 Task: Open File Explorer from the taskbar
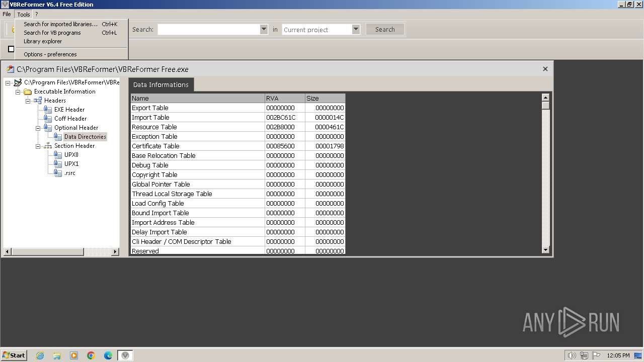coord(57,355)
